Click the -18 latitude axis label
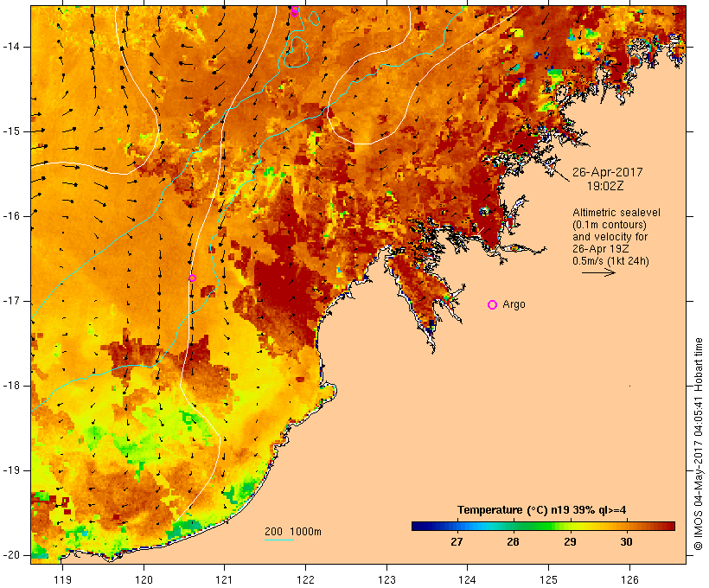 [10, 386]
